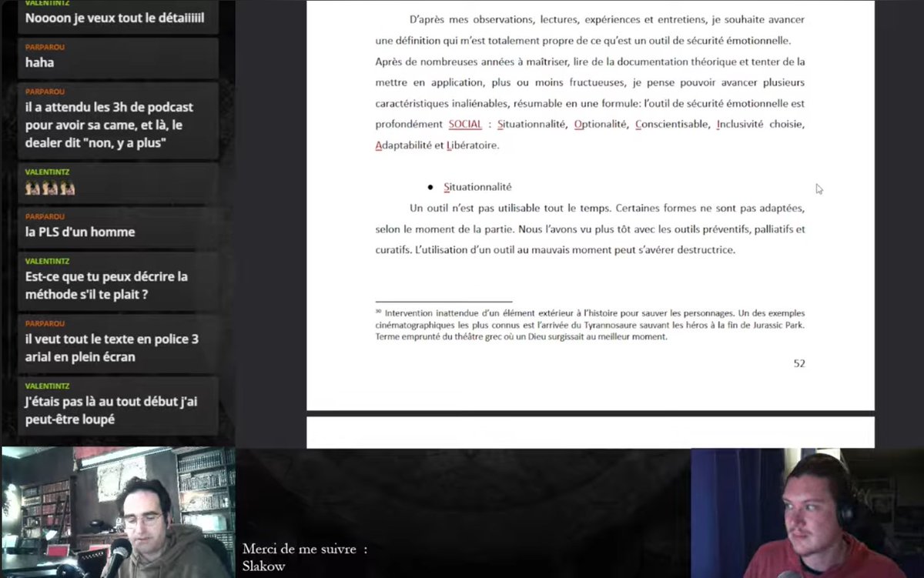Click the word "Conscientisable" in the document
This screenshot has height=578, width=924.
tap(671, 124)
